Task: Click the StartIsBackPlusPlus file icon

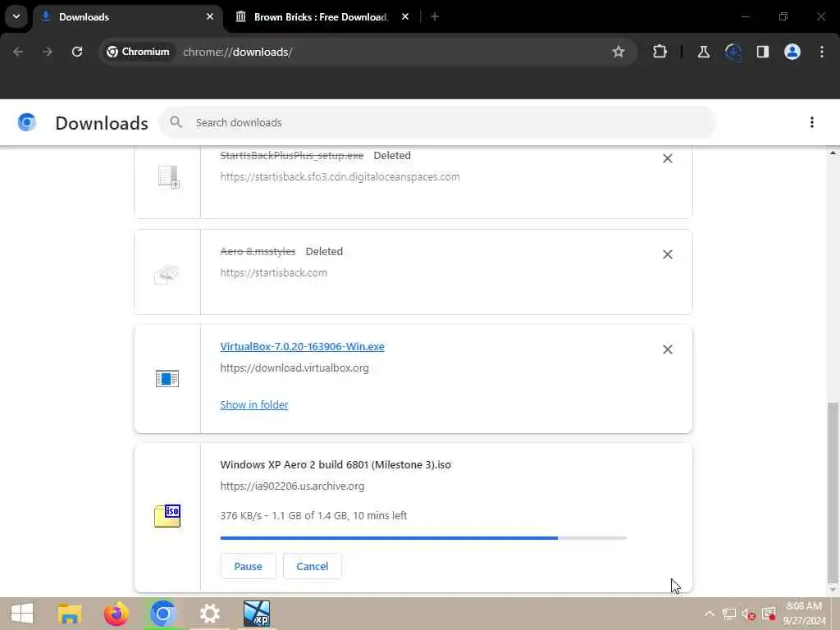Action: tap(168, 177)
